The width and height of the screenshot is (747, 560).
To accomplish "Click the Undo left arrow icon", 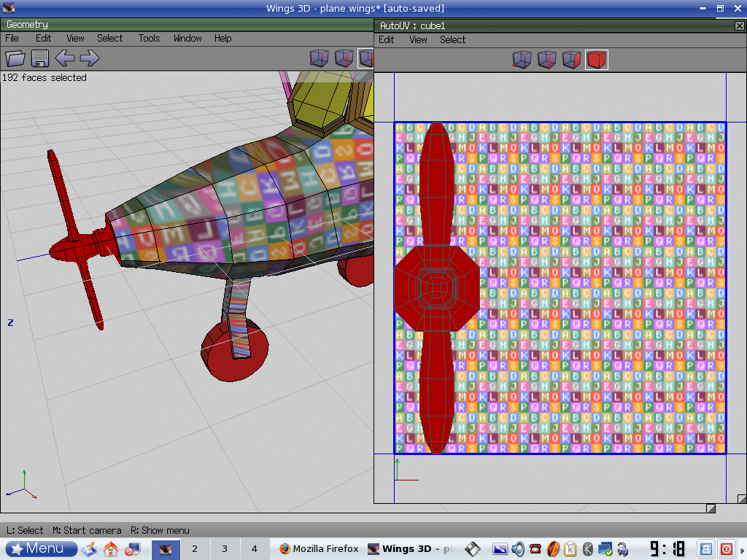I will 65,58.
